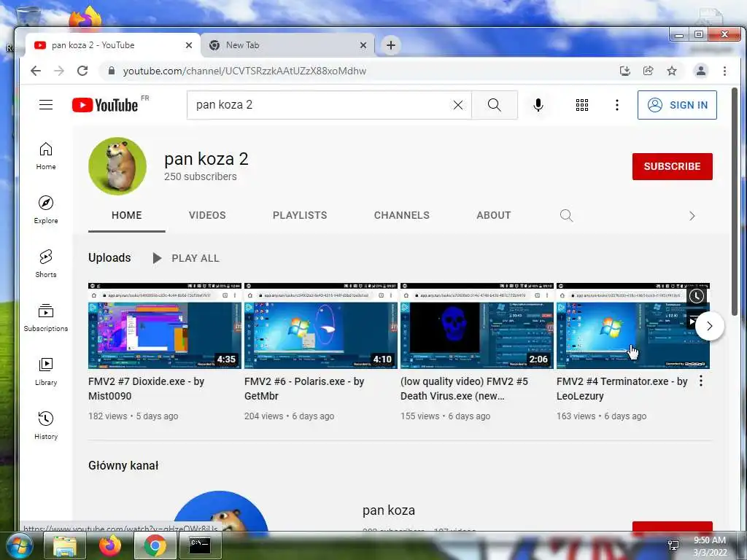Click the blue skull Death Virus thumbnail

tap(477, 326)
